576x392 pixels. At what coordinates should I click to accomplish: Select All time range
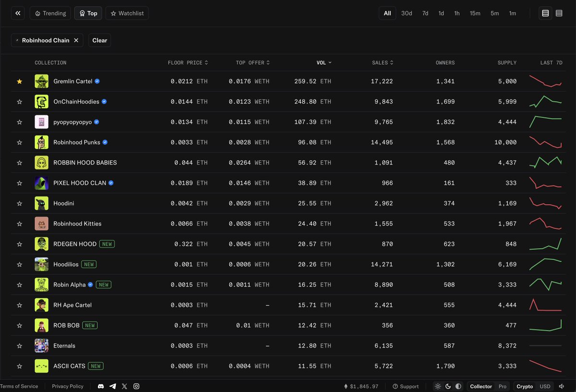[x=387, y=13]
